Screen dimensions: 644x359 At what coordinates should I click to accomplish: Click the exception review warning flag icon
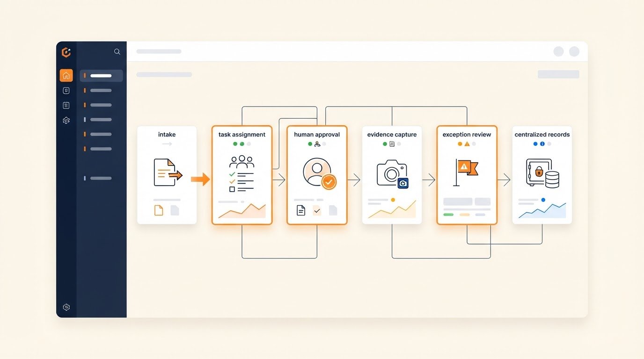(x=466, y=172)
